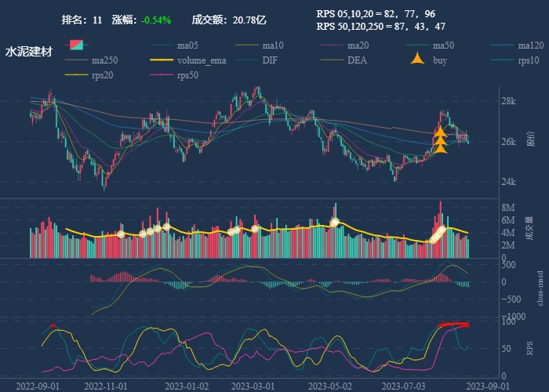Toggle the ma50 legend entry
This screenshot has height=392, width=549.
[x=443, y=45]
